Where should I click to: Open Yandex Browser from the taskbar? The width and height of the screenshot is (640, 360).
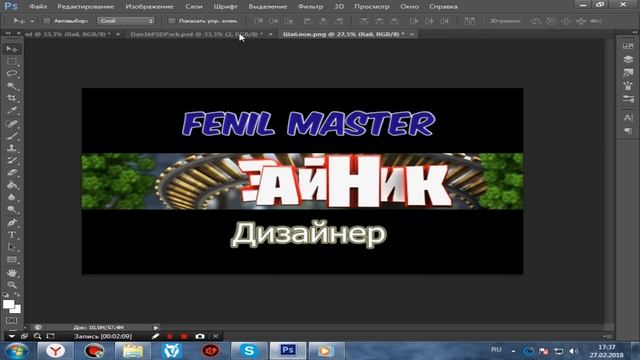(x=55, y=351)
